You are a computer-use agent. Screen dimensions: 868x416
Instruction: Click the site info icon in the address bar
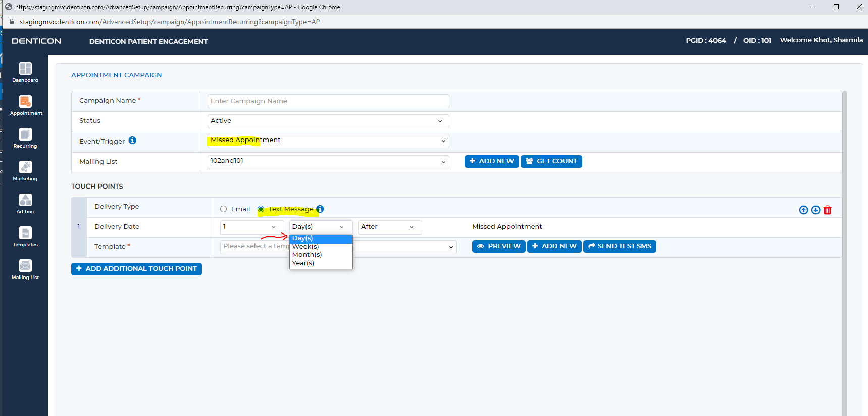pos(12,22)
